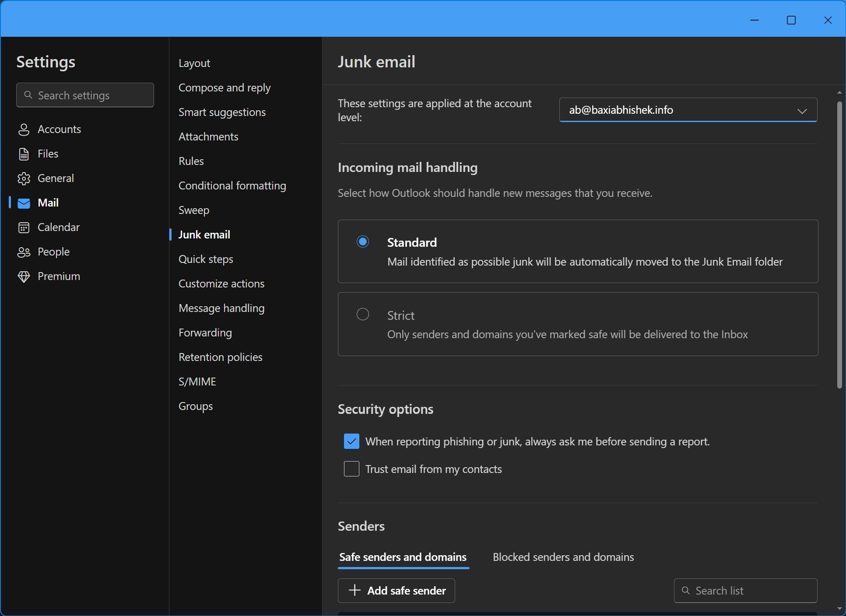Click the Mail envelope icon
The height and width of the screenshot is (616, 846).
(x=24, y=203)
